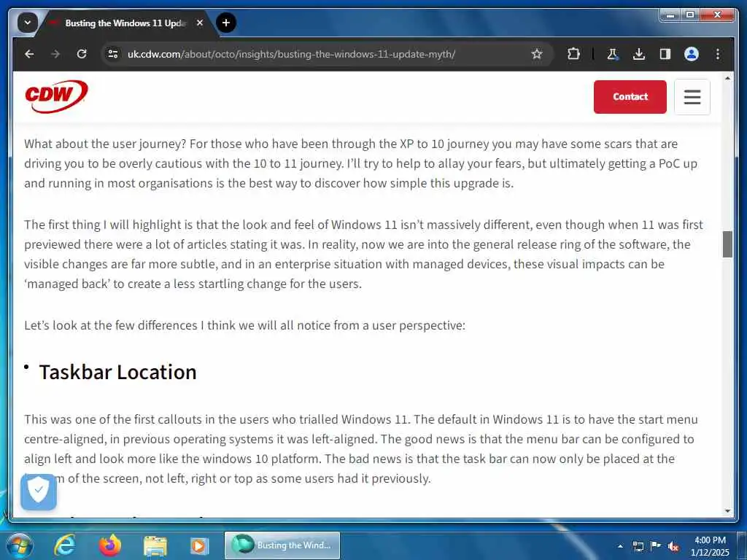Show hidden system tray icons
The image size is (747, 560).
pyautogui.click(x=620, y=546)
